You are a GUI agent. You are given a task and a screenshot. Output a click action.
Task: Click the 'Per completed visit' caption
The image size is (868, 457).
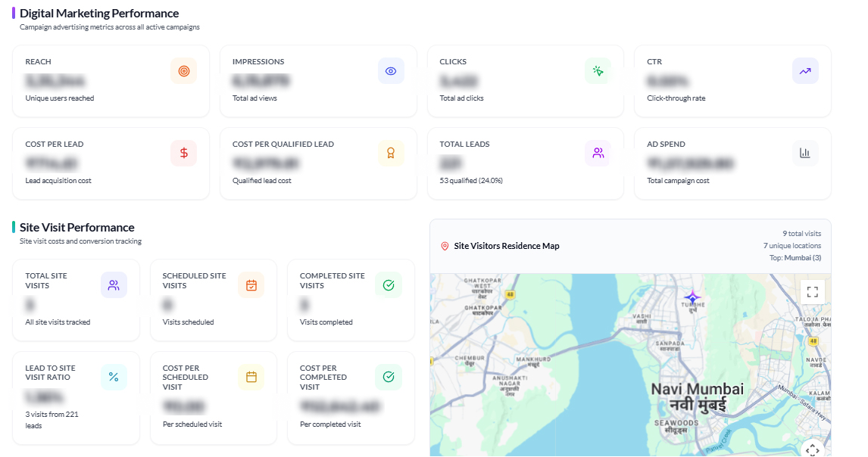330,424
